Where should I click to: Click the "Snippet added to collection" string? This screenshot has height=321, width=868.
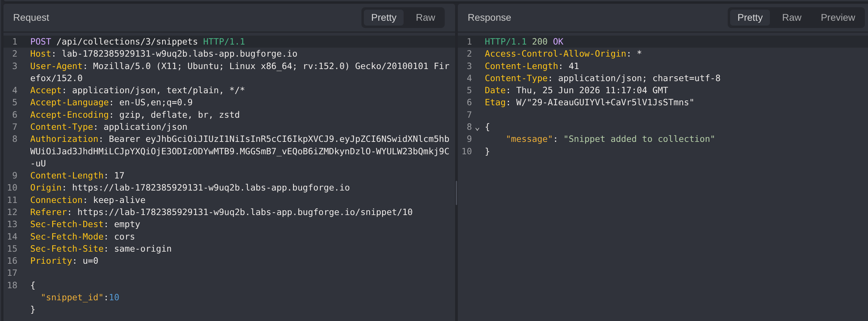pos(639,139)
